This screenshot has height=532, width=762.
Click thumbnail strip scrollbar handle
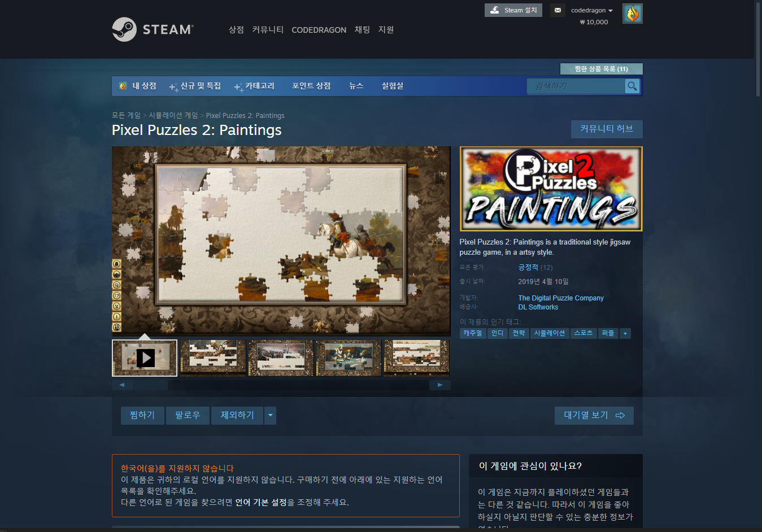click(x=151, y=385)
